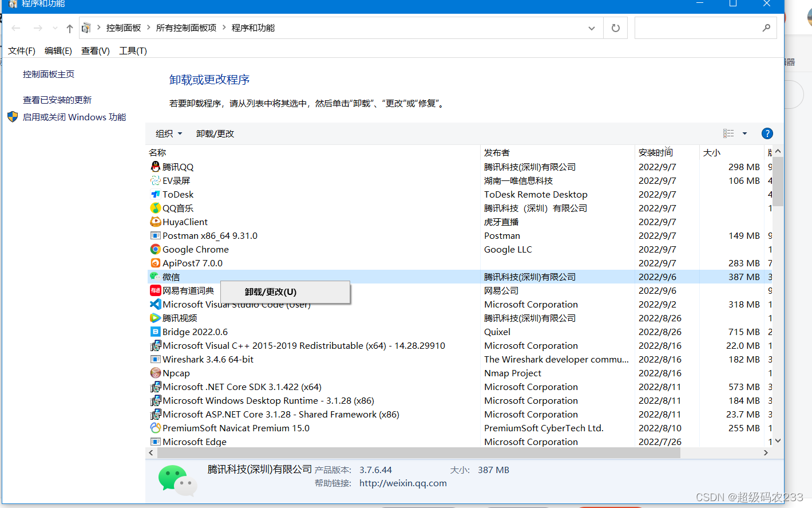
Task: Click the vertical scrollbar down arrow
Action: point(778,441)
